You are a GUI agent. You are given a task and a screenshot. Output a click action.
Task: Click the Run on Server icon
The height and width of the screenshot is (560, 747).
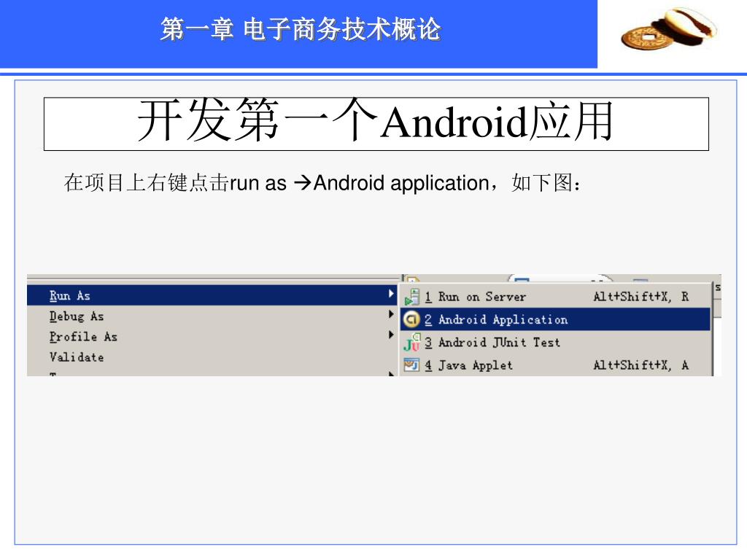(x=411, y=297)
